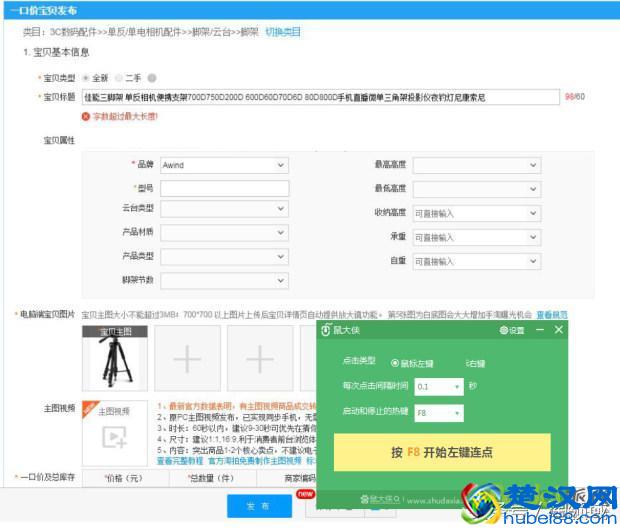The height and width of the screenshot is (528, 620).
Task: Click the 查看规范 link
Action: pos(552,315)
